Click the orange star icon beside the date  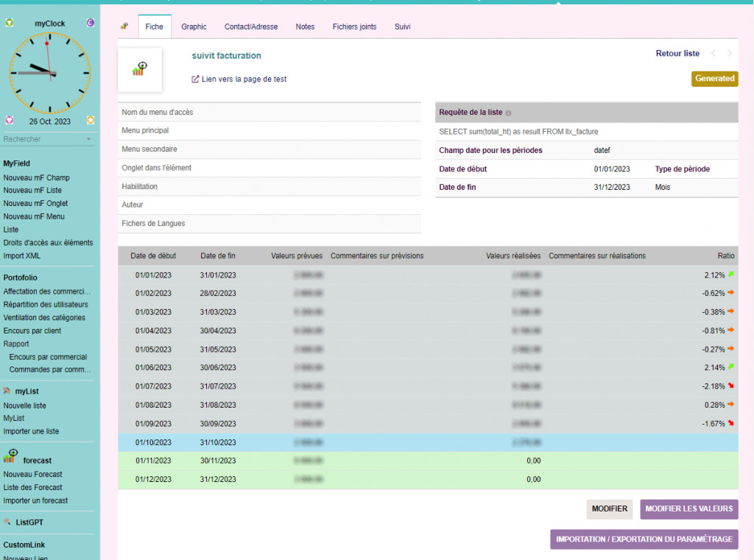(91, 120)
